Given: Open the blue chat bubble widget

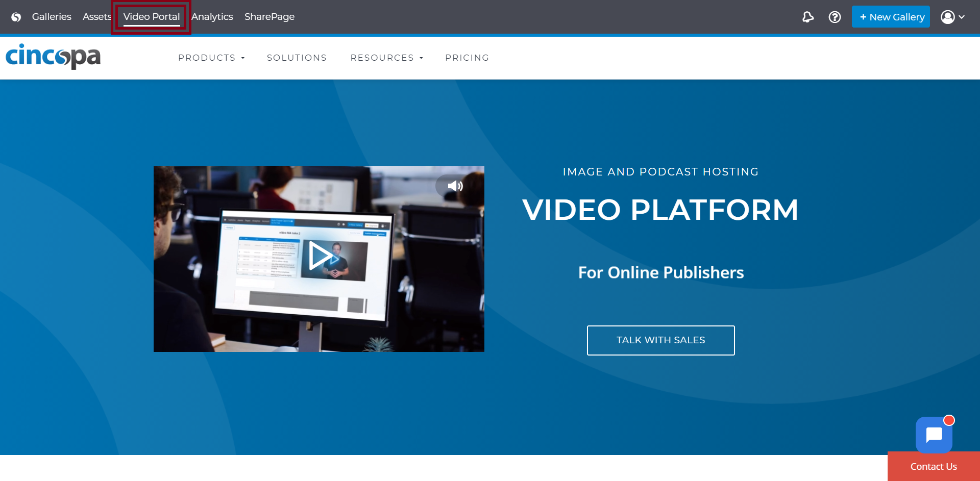Looking at the screenshot, I should point(934,435).
